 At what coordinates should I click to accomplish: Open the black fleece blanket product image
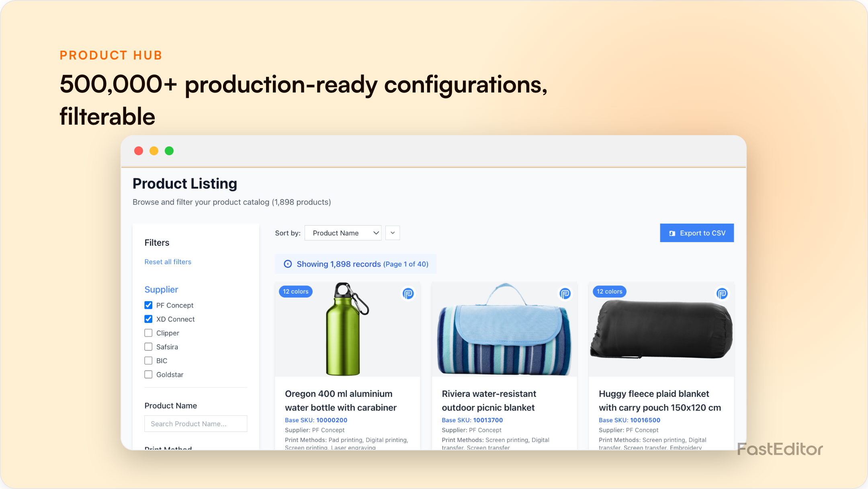pos(661,329)
